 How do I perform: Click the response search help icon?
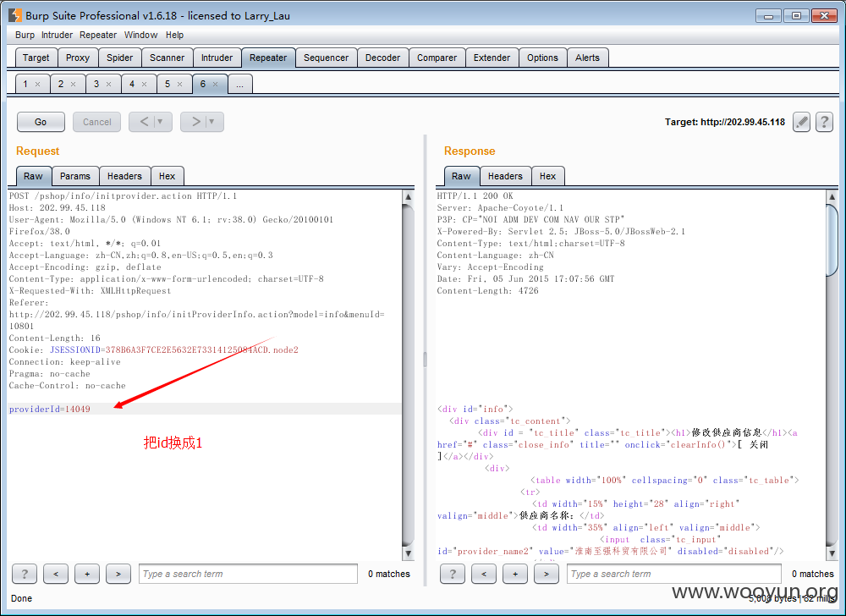[x=453, y=574]
